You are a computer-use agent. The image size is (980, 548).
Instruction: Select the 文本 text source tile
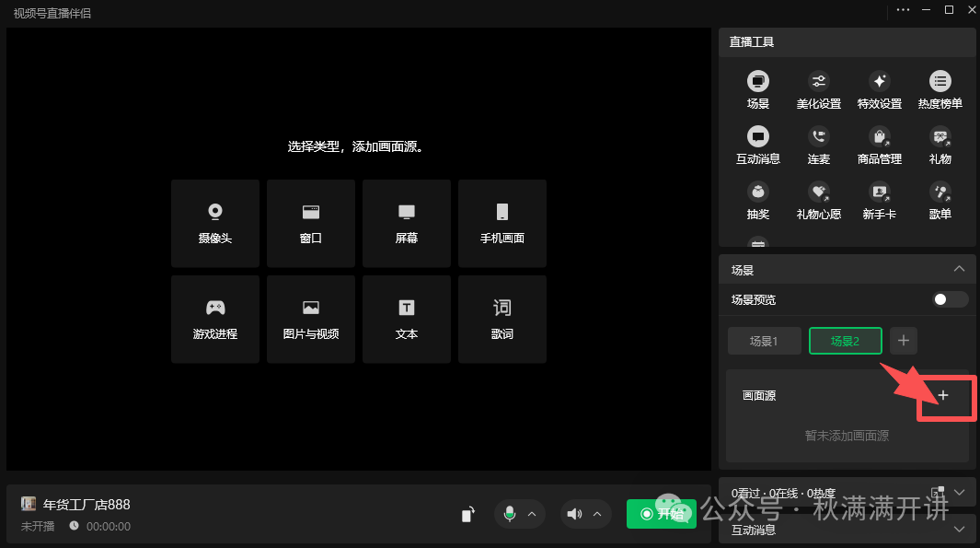[x=406, y=319]
